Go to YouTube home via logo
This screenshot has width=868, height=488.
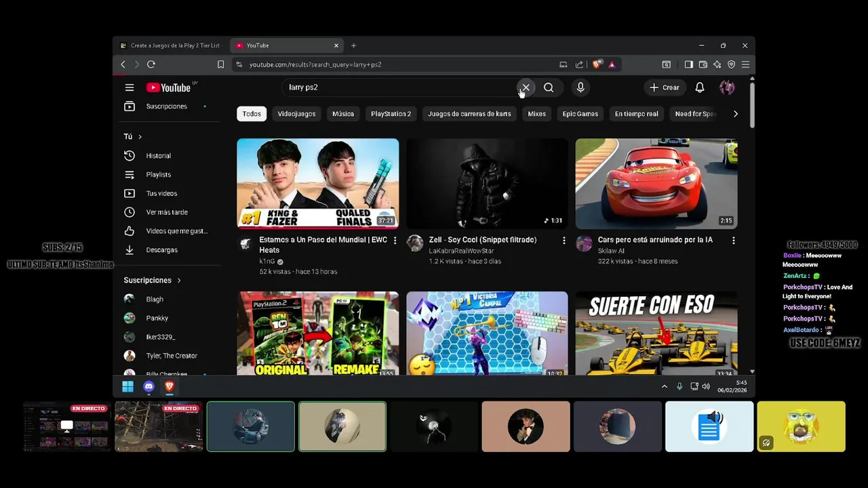pyautogui.click(x=169, y=87)
